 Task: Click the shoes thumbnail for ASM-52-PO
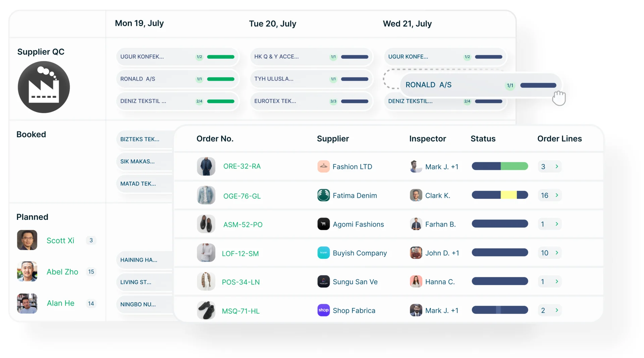tap(206, 224)
